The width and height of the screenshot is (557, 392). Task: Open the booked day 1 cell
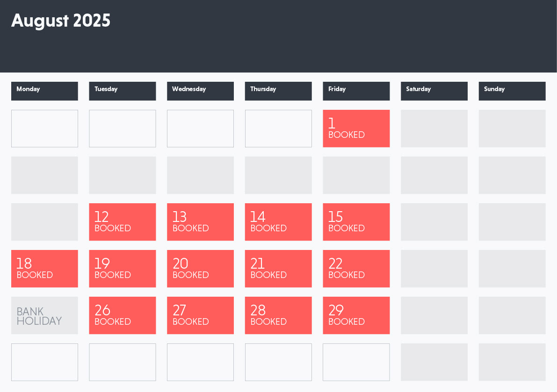pyautogui.click(x=356, y=128)
